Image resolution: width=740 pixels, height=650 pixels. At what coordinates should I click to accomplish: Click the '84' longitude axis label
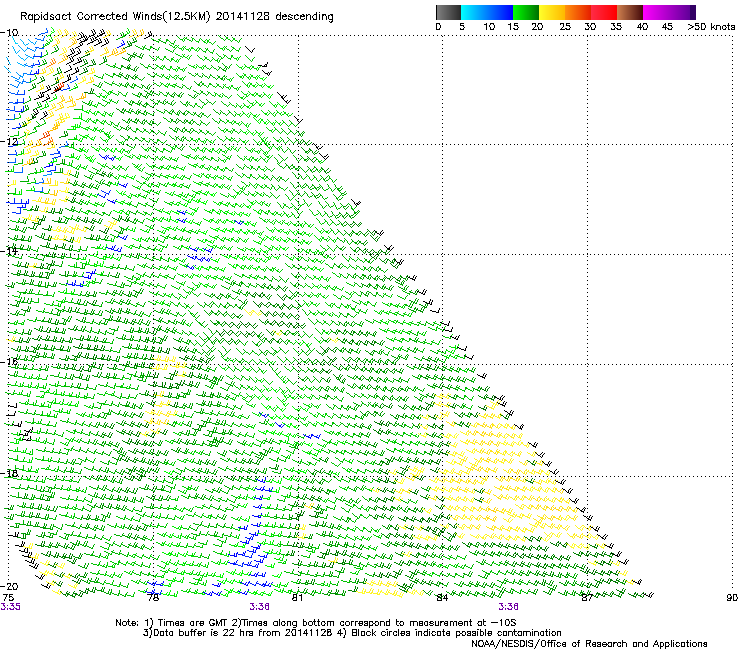pos(442,598)
